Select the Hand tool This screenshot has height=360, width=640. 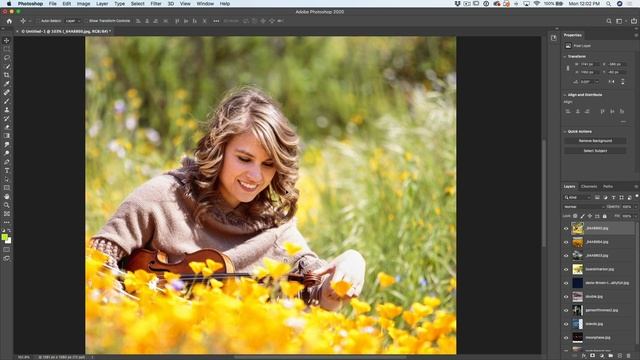click(7, 196)
